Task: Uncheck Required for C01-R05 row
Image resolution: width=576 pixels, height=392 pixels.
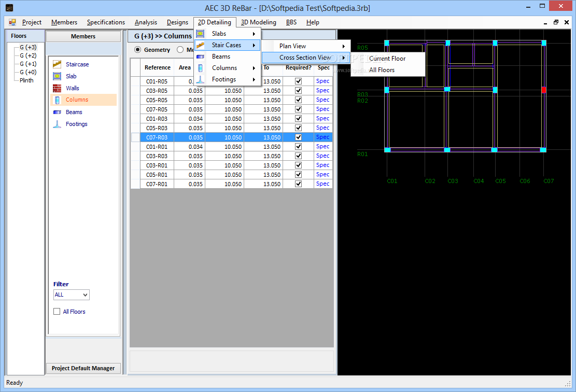Action: (x=298, y=81)
